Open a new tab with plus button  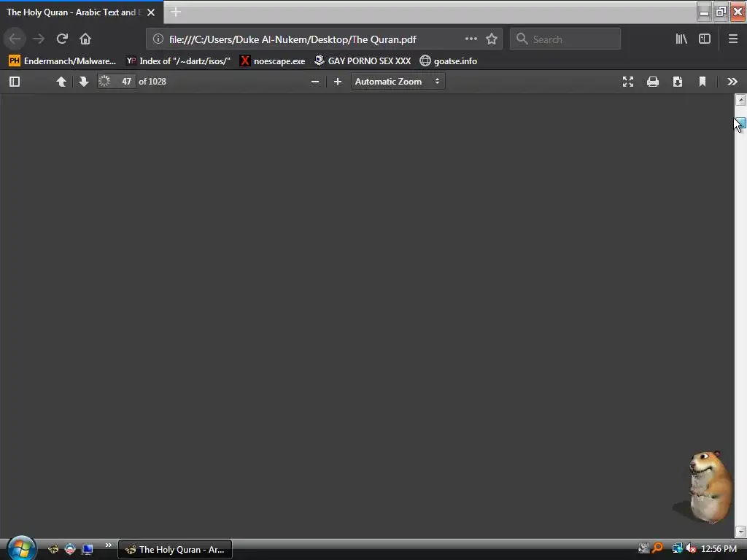(176, 12)
